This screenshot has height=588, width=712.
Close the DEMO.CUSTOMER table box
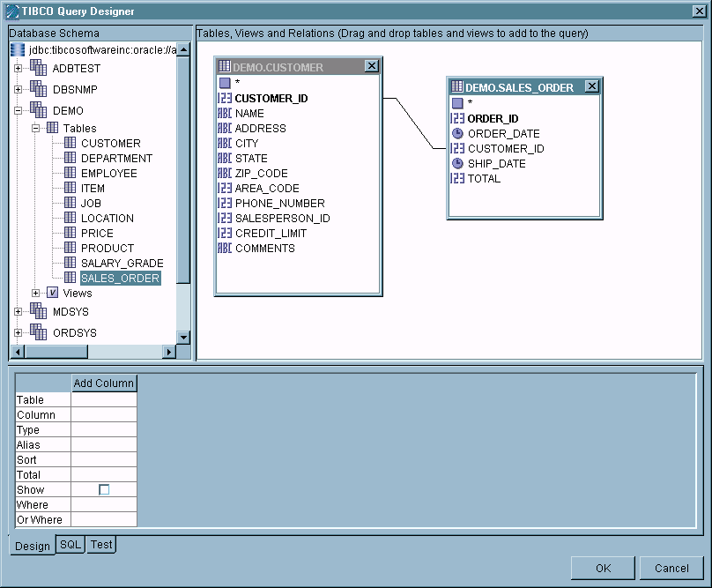click(x=372, y=66)
